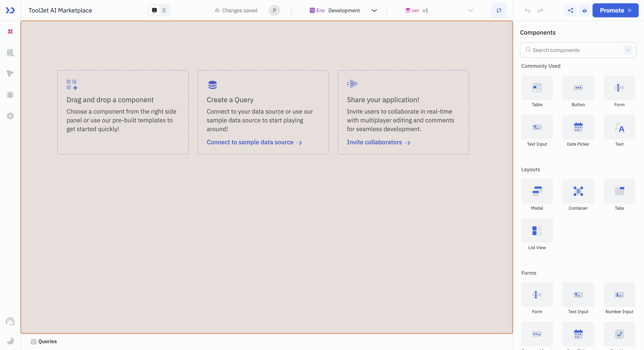Click the Promote button
The width and height of the screenshot is (644, 350).
tap(612, 10)
